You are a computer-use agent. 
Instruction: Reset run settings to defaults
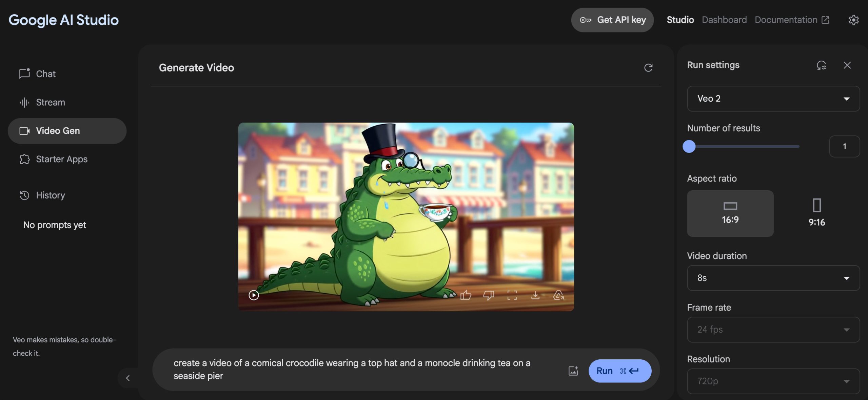click(821, 65)
